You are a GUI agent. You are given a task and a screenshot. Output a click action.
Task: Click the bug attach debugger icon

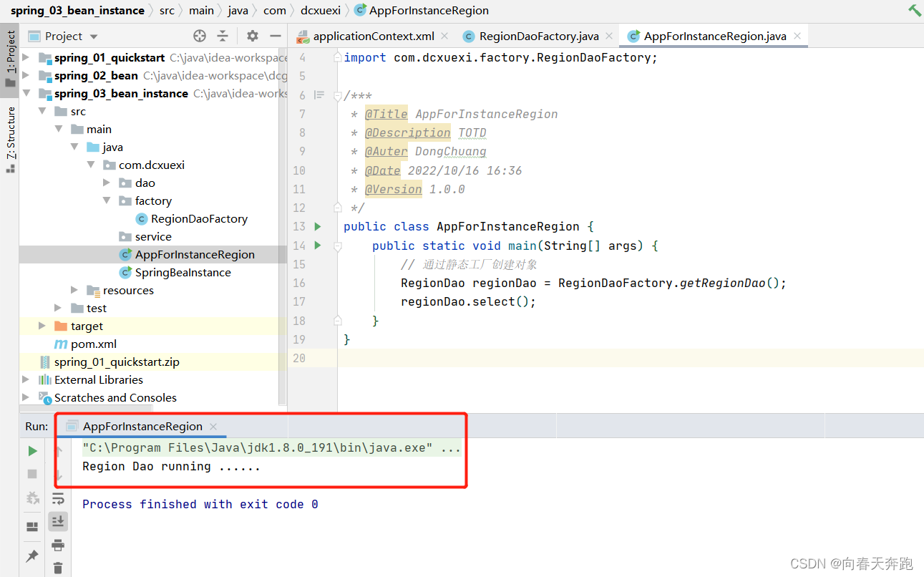coord(32,498)
